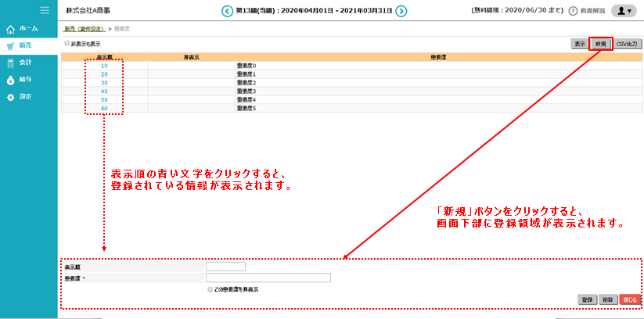Click the 登録 button
Viewport: 644px width, 319px height.
(587, 299)
